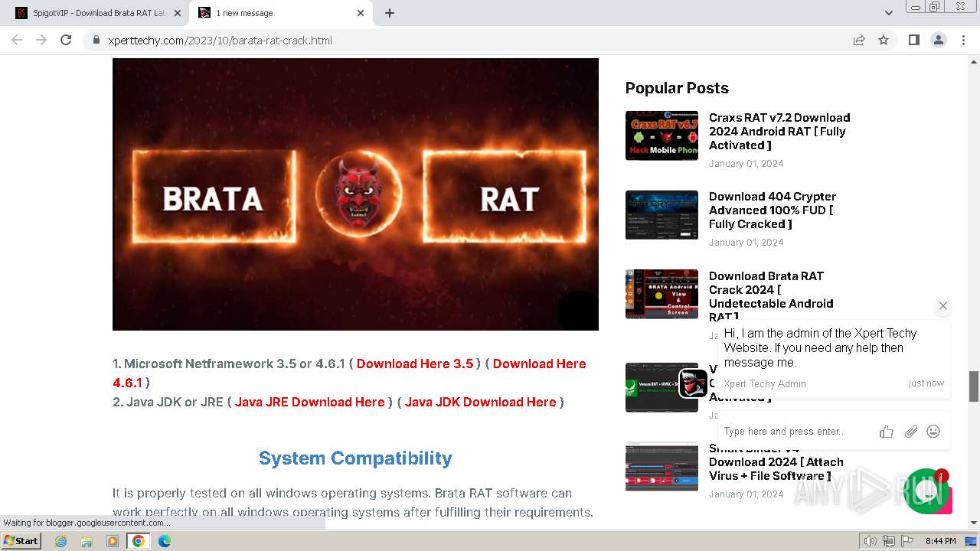The image size is (980, 551).
Task: Open Smart Binder V4 post link
Action: coord(776,462)
